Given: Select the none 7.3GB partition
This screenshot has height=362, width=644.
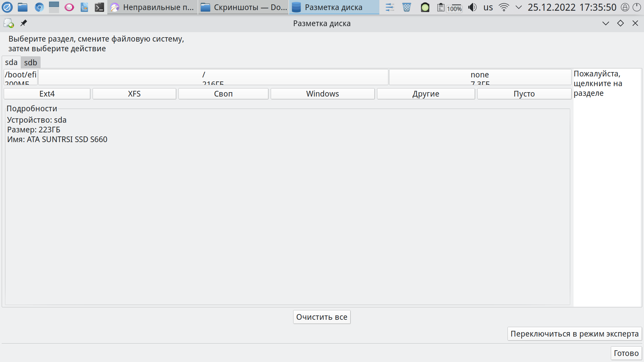Looking at the screenshot, I should click(x=480, y=77).
